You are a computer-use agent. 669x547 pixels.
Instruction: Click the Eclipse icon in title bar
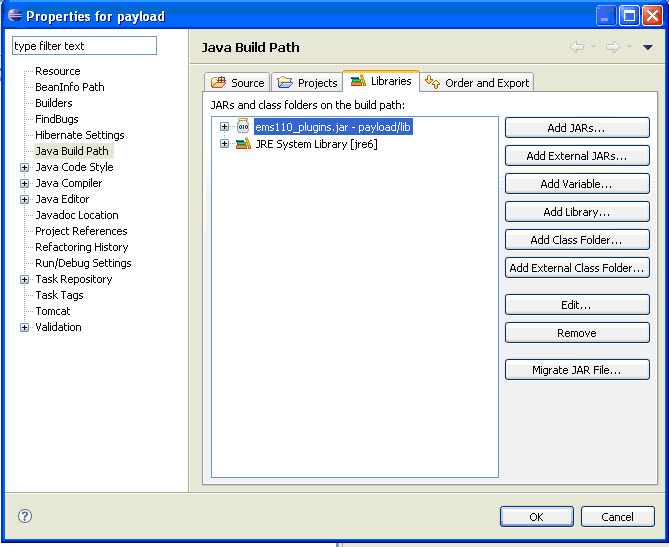pos(15,15)
